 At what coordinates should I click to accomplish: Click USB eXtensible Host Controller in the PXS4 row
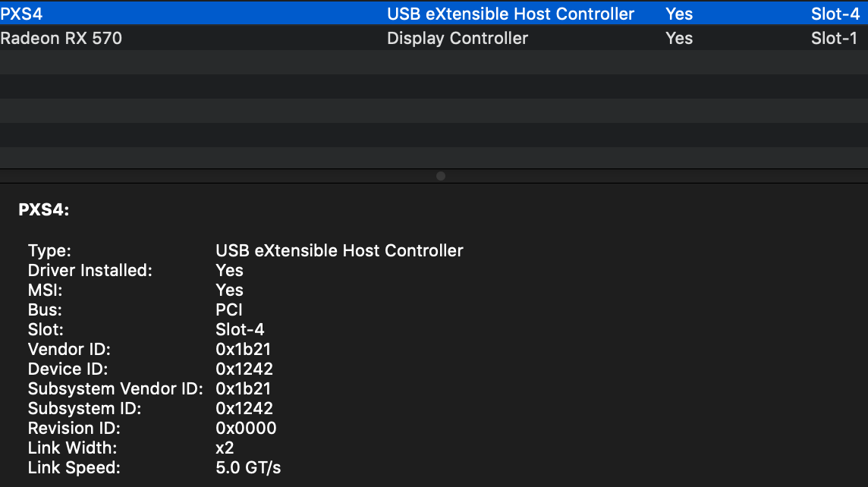pyautogui.click(x=511, y=14)
